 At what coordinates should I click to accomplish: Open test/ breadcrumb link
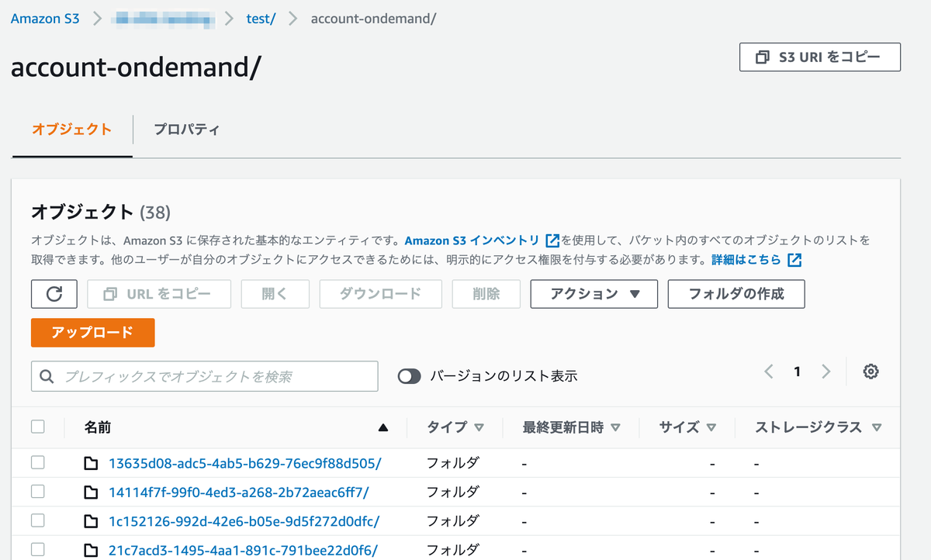[x=261, y=19]
